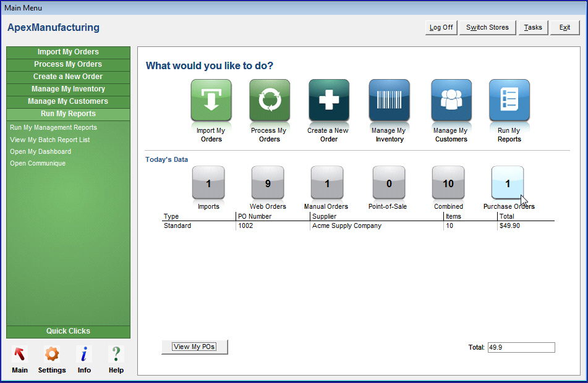Select the Combined orders count tile
This screenshot has width=588, height=383.
pyautogui.click(x=448, y=183)
